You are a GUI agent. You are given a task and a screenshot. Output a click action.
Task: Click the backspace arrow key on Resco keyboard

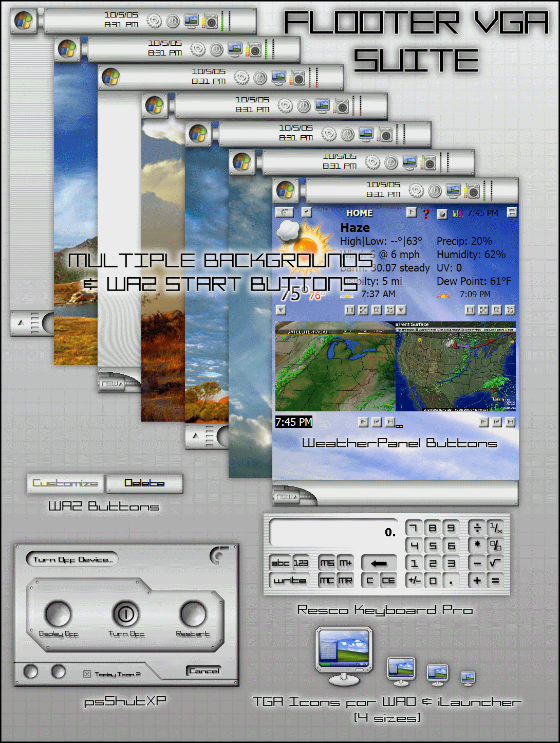point(379,564)
